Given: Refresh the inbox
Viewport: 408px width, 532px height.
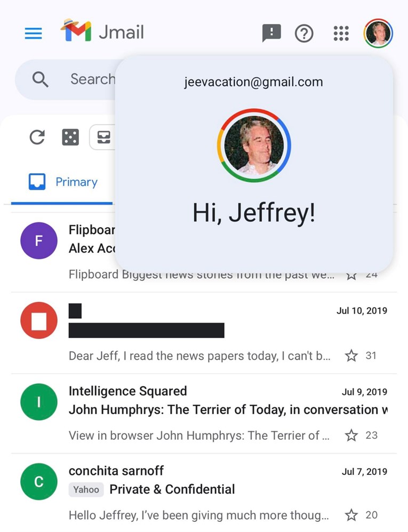Looking at the screenshot, I should click(37, 138).
